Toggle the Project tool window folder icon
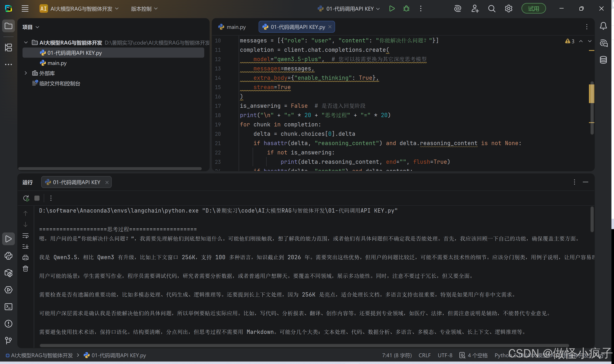This screenshot has height=364, width=614. point(8,26)
